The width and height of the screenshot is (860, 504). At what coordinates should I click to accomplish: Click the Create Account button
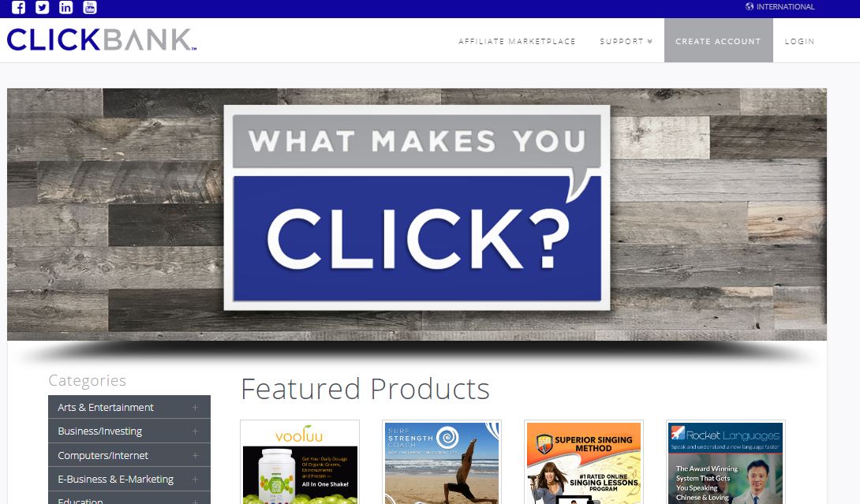point(719,40)
